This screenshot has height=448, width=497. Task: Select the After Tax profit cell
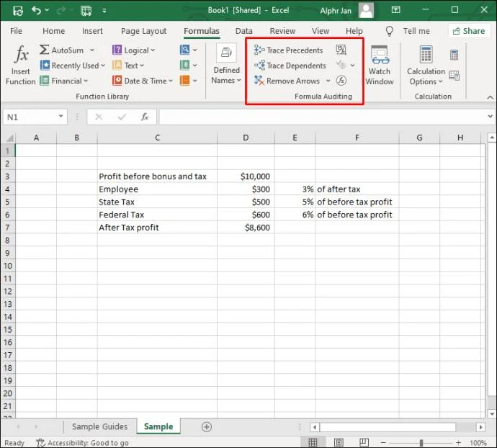157,228
